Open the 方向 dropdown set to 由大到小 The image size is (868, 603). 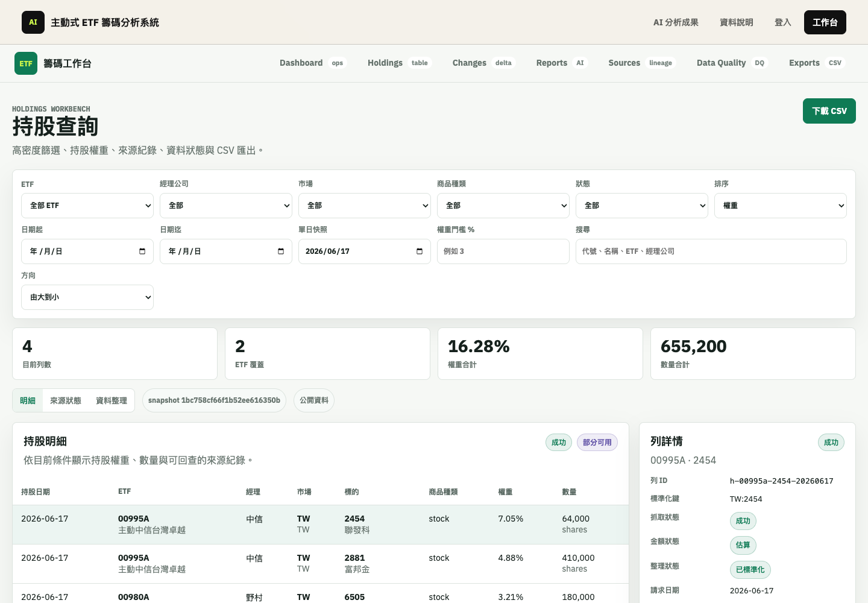point(87,297)
